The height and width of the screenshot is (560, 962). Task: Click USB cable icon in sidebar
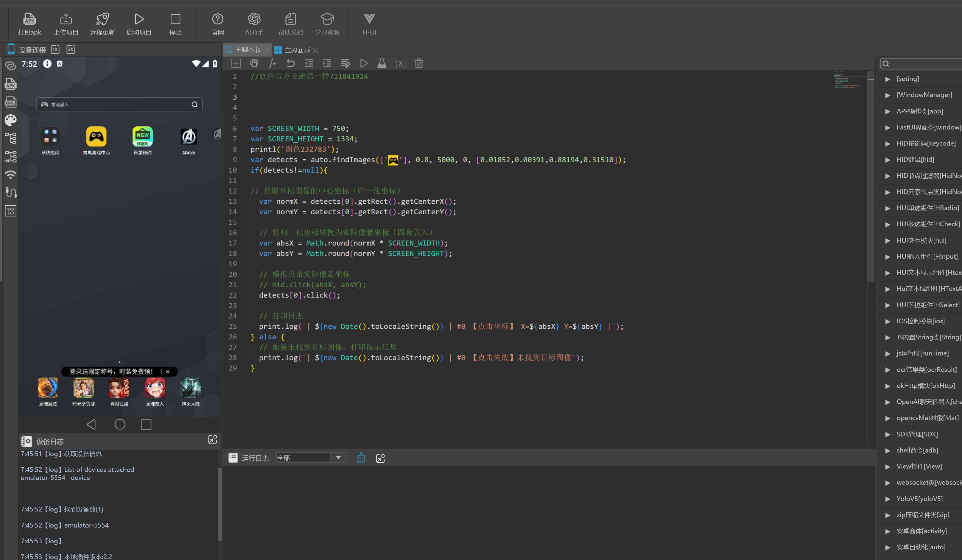tap(11, 193)
